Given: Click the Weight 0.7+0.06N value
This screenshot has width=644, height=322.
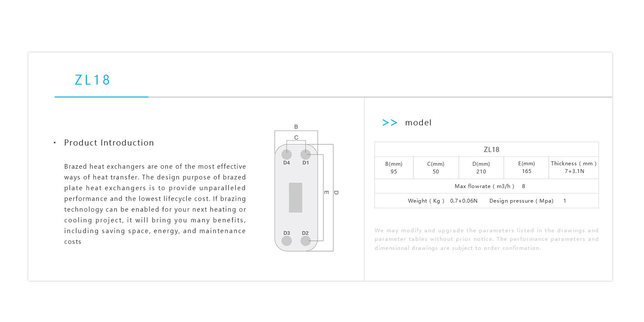Looking at the screenshot, I should click(464, 201).
